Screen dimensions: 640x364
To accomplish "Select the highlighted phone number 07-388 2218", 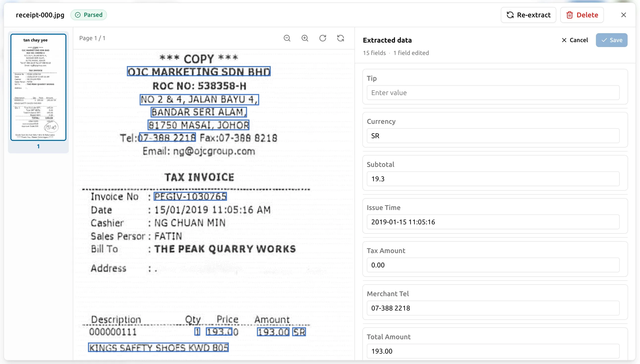I will click(x=167, y=137).
